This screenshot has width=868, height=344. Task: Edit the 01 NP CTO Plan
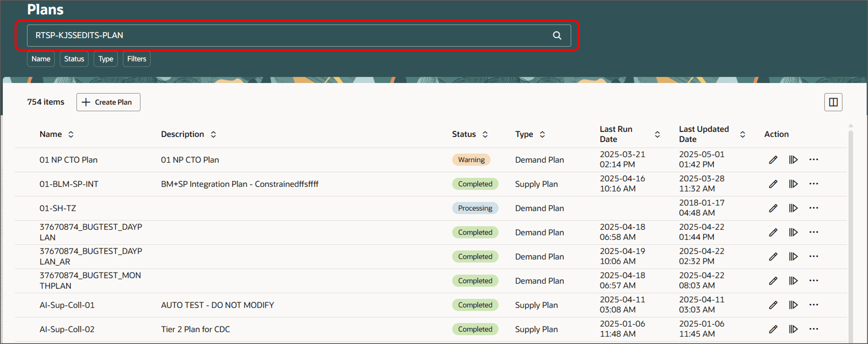773,159
